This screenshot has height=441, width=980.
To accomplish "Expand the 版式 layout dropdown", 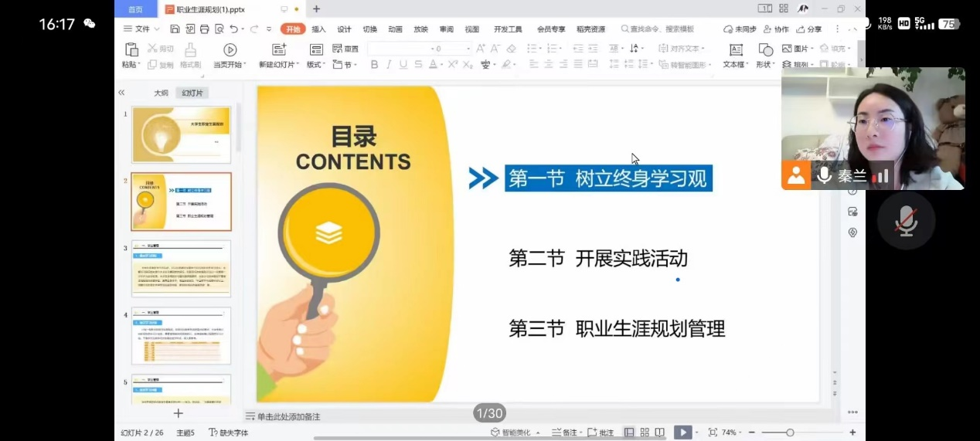I will 315,65.
